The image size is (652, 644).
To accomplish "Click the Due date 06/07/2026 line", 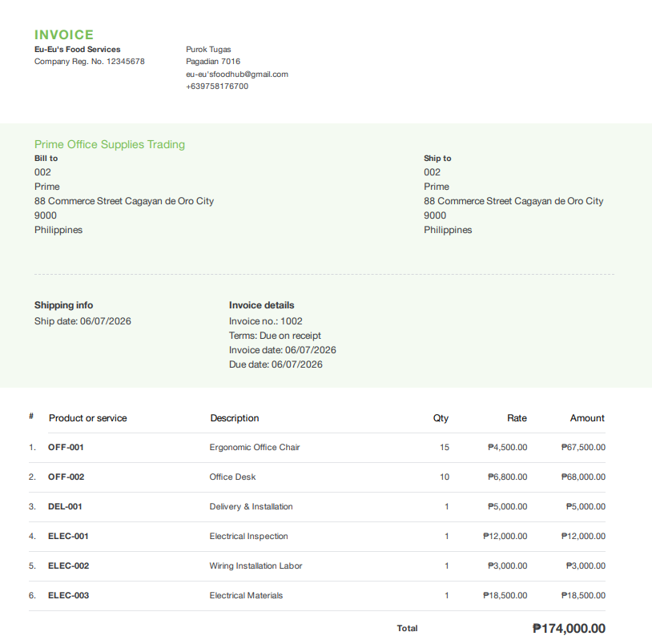I will coord(276,364).
